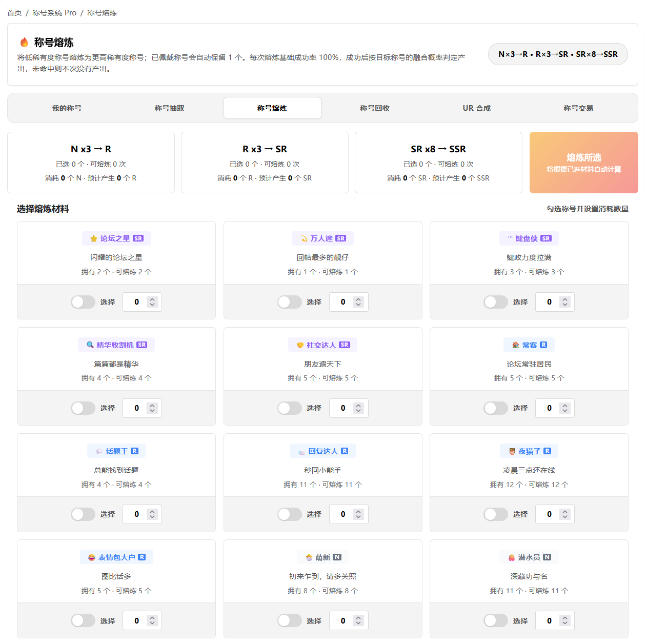Click the star icon on 论坛之星 badge

tap(93, 238)
